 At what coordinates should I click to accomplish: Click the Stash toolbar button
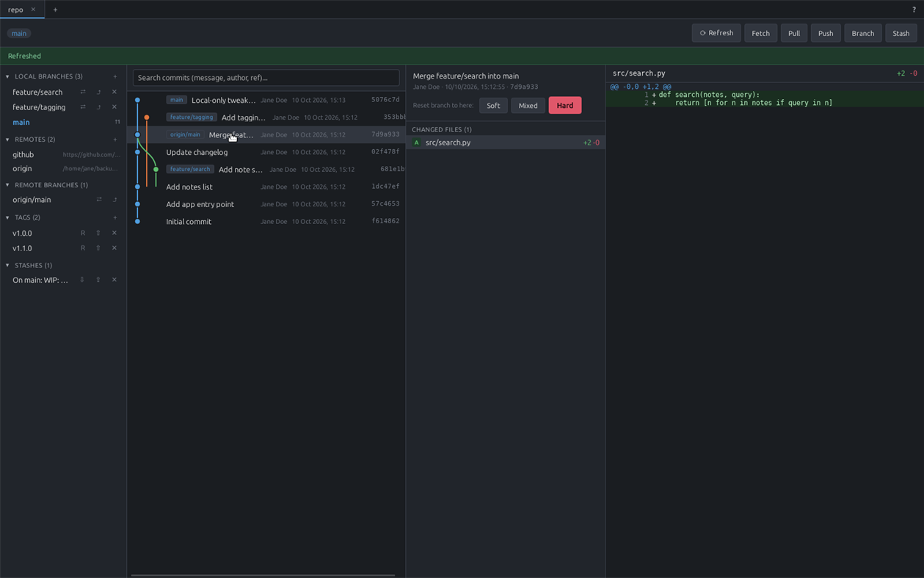coord(901,33)
